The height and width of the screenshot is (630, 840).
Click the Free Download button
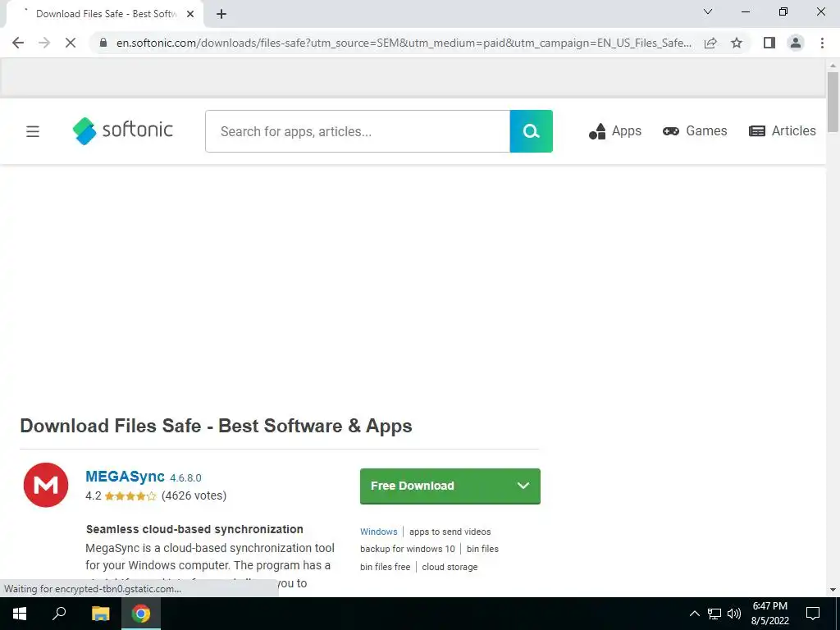point(450,486)
